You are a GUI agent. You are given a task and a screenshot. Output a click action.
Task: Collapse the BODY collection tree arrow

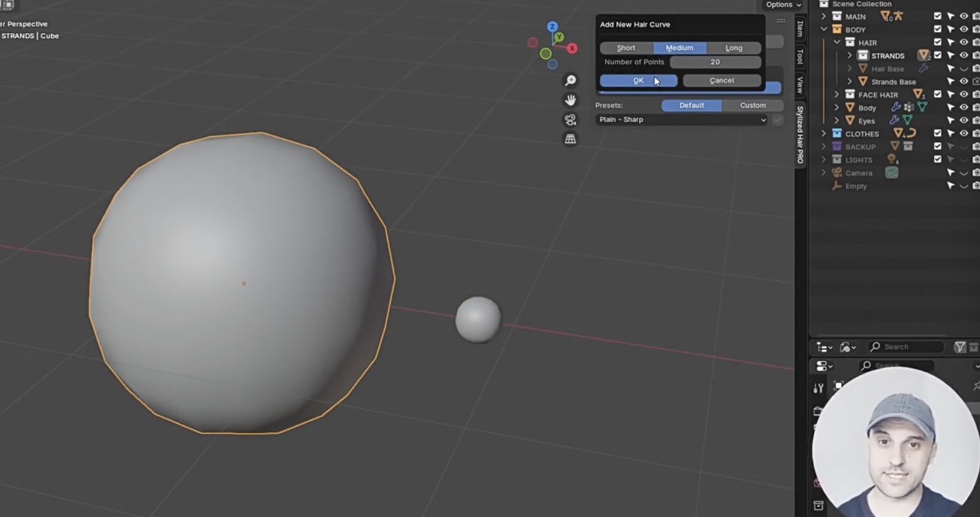click(x=824, y=29)
